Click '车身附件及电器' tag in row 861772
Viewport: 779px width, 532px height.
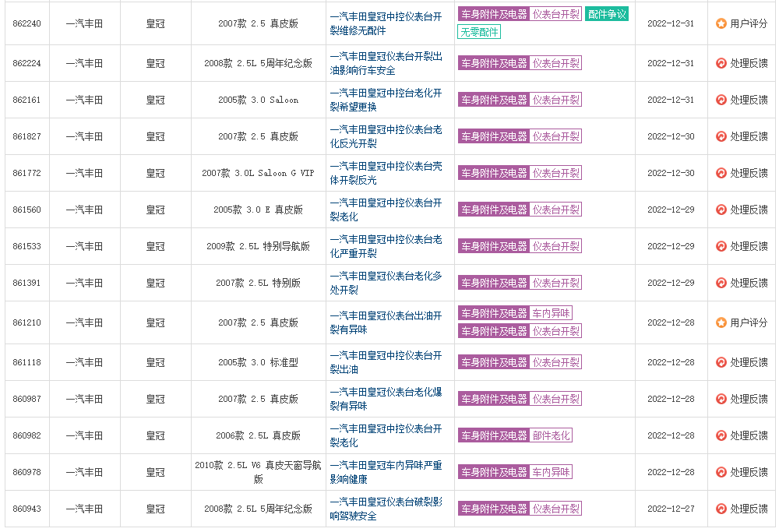[x=494, y=173]
